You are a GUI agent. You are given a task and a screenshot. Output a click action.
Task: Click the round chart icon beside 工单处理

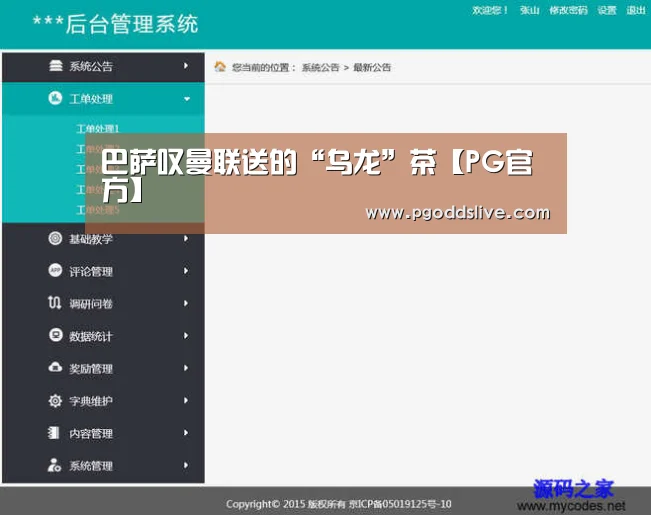pos(55,98)
